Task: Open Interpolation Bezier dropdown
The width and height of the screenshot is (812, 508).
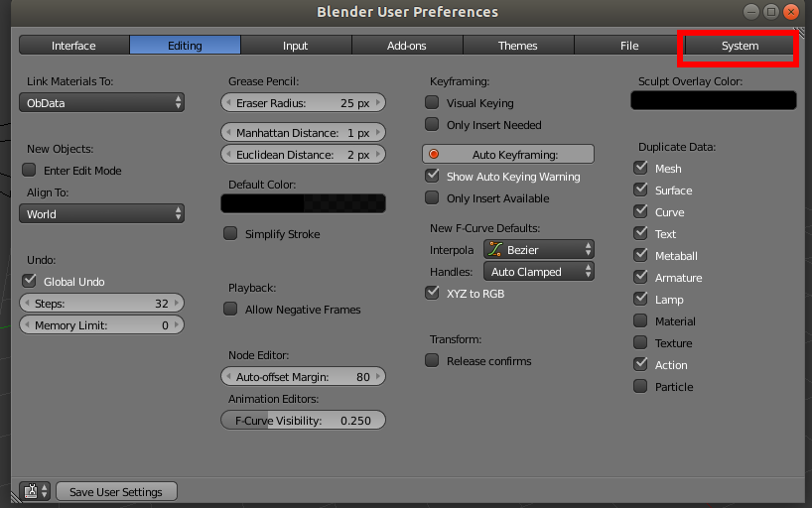Action: 539,250
